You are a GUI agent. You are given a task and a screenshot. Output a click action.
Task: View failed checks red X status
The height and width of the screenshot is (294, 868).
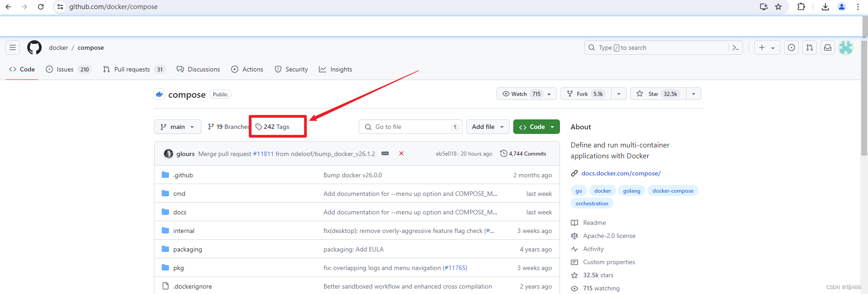point(401,153)
